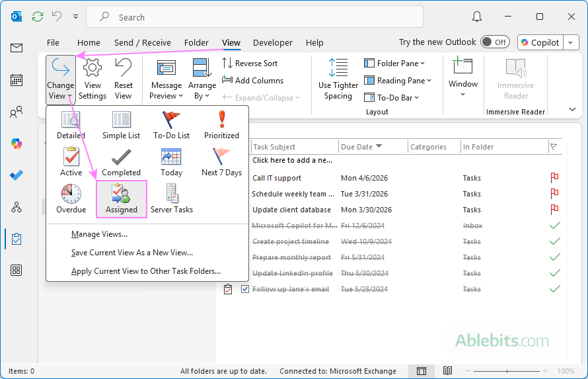Open Customize Quick Access Toolbar arrow
The height and width of the screenshot is (379, 588).
tap(76, 17)
